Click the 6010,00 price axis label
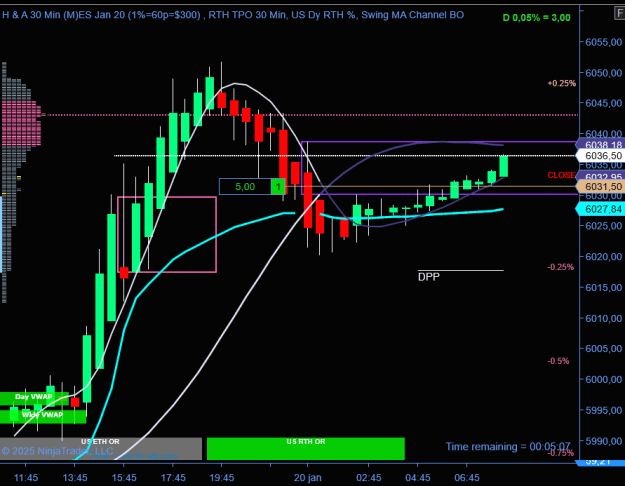This screenshot has height=486, width=625. (x=603, y=318)
